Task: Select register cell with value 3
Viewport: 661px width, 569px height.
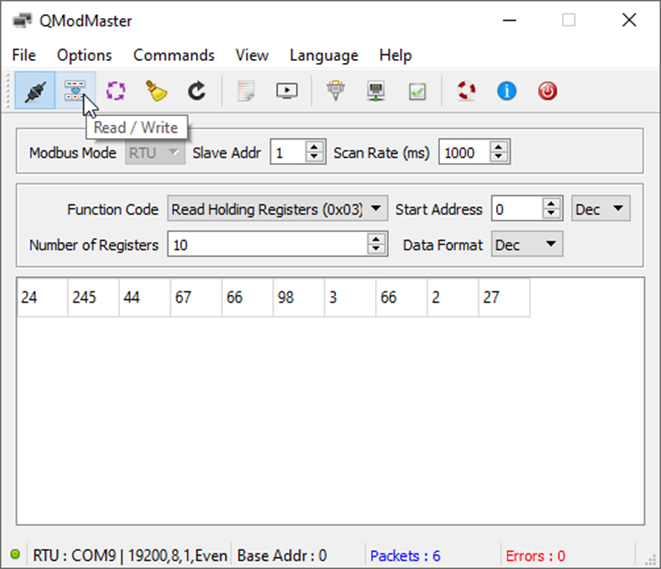Action: coord(350,297)
